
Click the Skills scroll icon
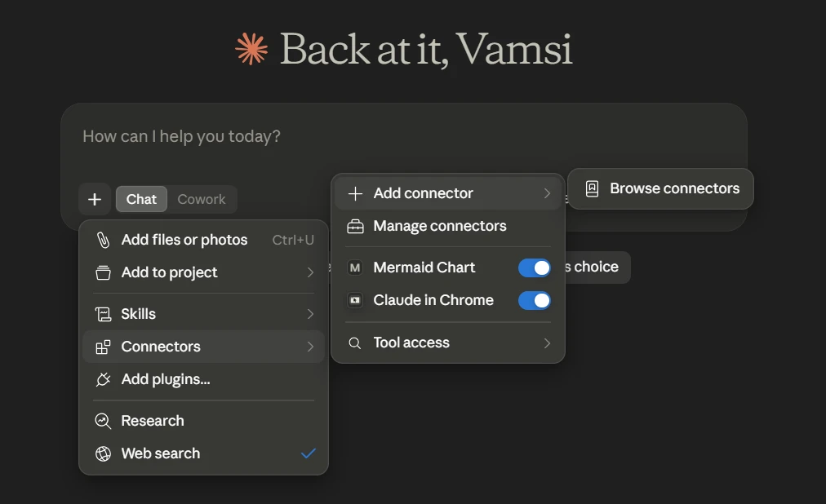103,314
